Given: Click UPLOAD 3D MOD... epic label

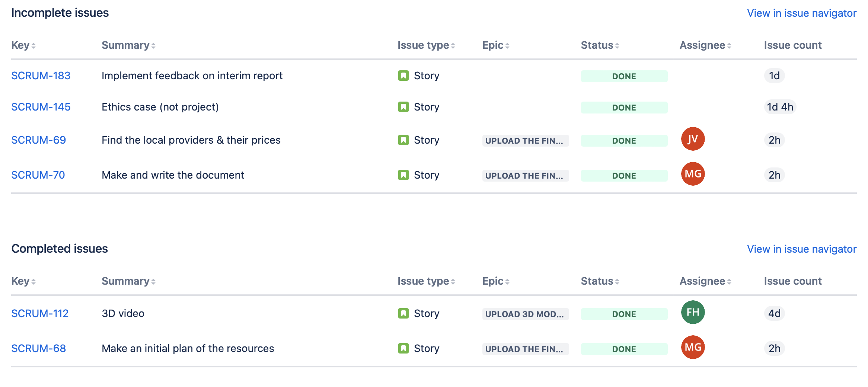Looking at the screenshot, I should point(525,314).
